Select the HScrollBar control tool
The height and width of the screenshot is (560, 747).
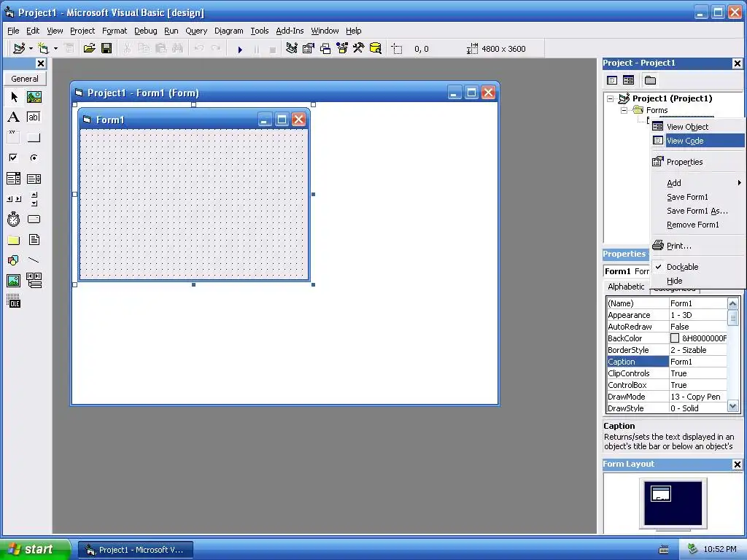pos(14,199)
